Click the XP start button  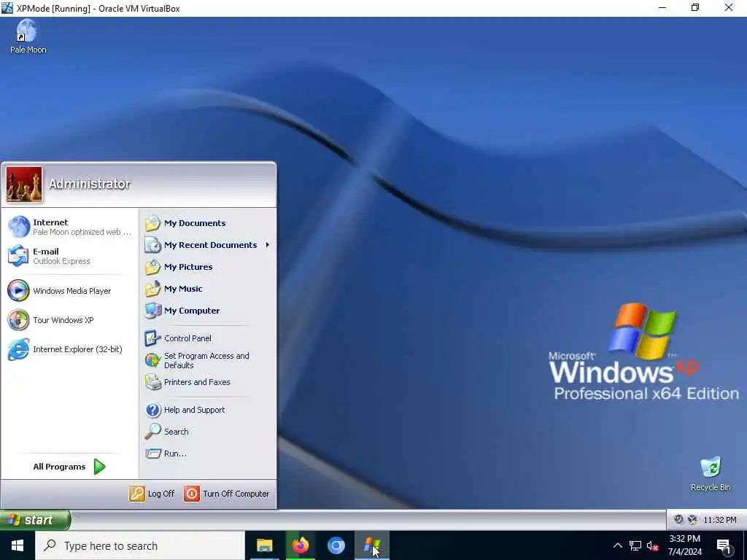click(x=35, y=519)
